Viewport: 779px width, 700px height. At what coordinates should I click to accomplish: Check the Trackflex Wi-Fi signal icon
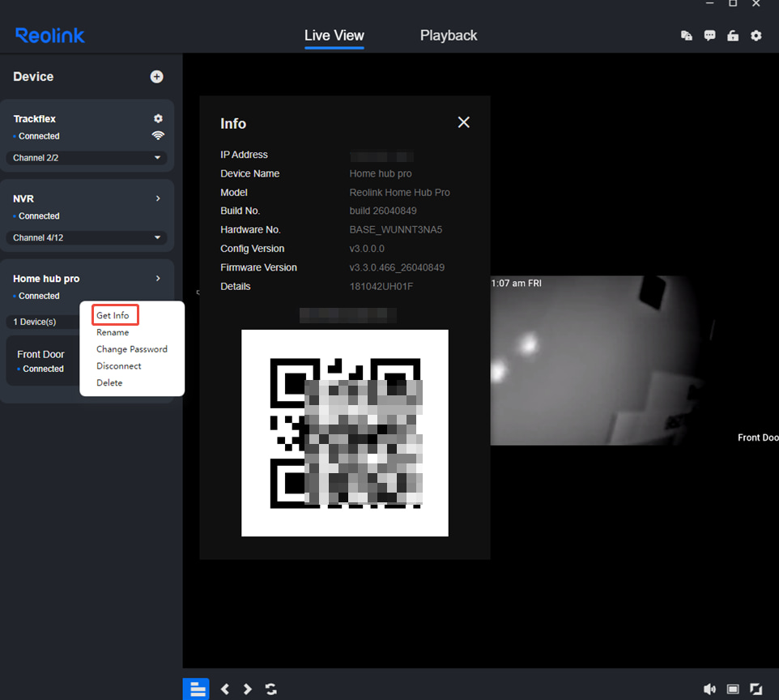tap(158, 135)
